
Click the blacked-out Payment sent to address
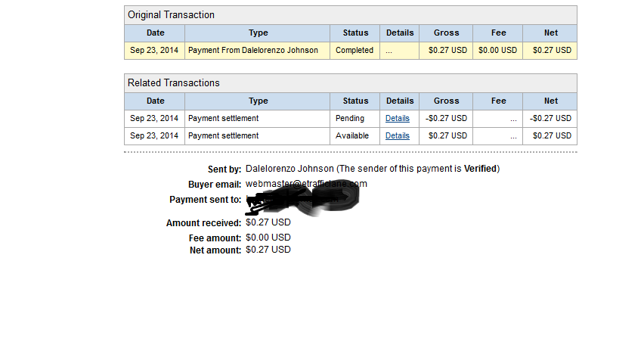[302, 201]
